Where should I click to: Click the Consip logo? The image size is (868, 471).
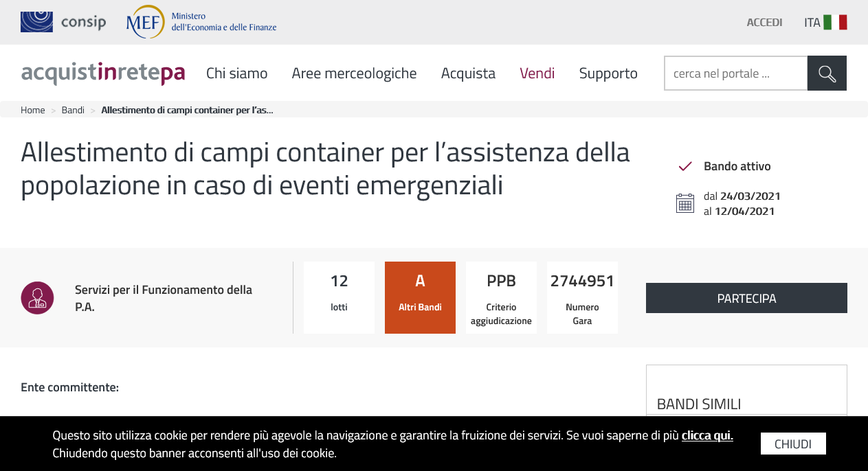[x=63, y=22]
